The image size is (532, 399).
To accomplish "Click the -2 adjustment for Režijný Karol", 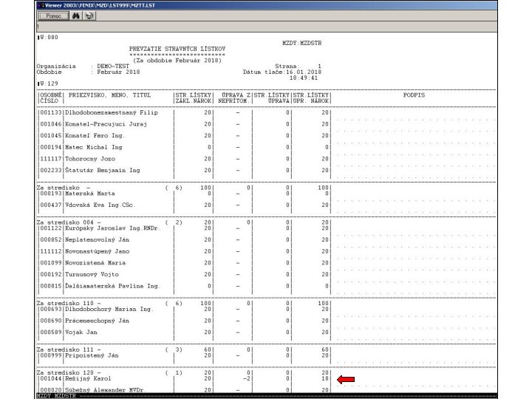I will [x=247, y=378].
